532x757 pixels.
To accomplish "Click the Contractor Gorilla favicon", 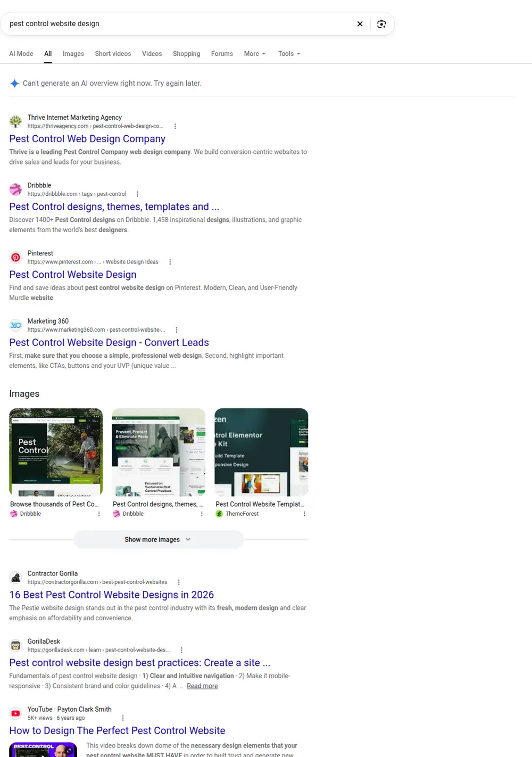I will click(x=16, y=578).
